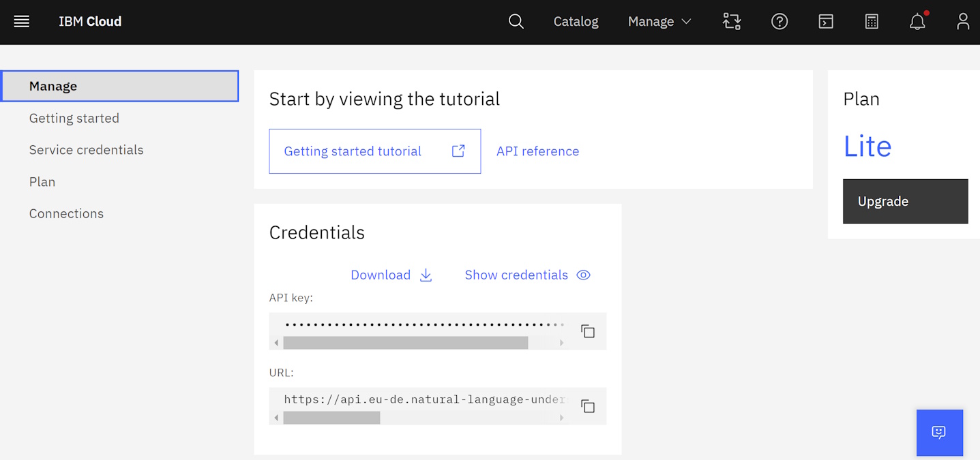Open the feedback chat widget
The image size is (980, 460).
(939, 433)
